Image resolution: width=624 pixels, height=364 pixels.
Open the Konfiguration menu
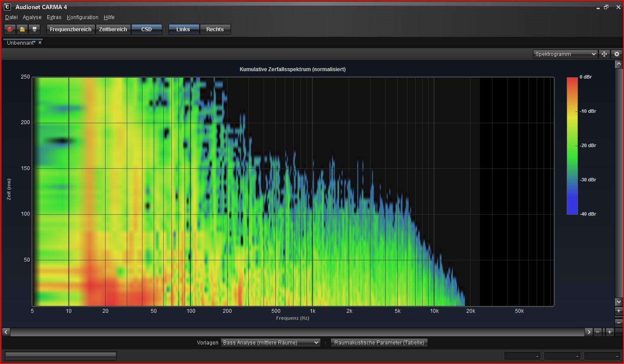(x=83, y=17)
